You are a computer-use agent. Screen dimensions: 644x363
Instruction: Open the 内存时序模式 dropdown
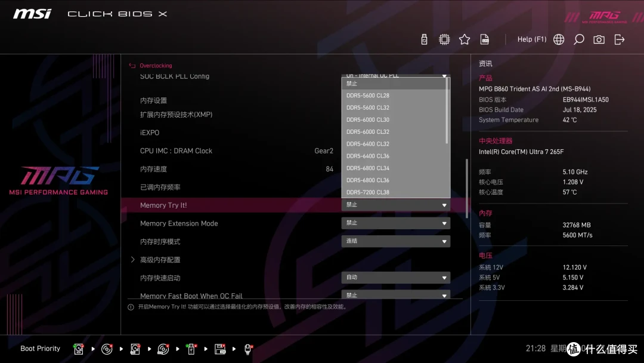(x=396, y=241)
